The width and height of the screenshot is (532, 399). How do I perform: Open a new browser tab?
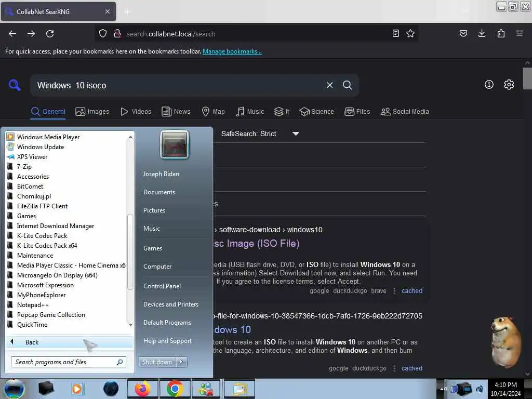click(127, 12)
